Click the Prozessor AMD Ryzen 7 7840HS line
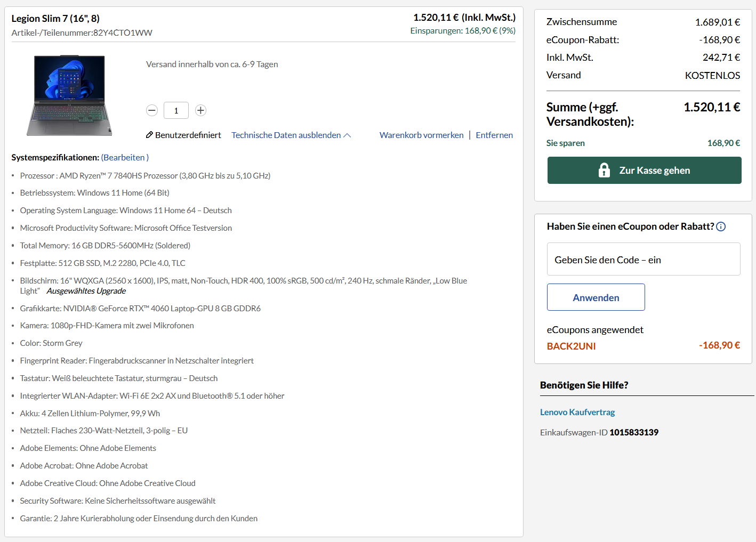The height and width of the screenshot is (542, 756). click(145, 175)
